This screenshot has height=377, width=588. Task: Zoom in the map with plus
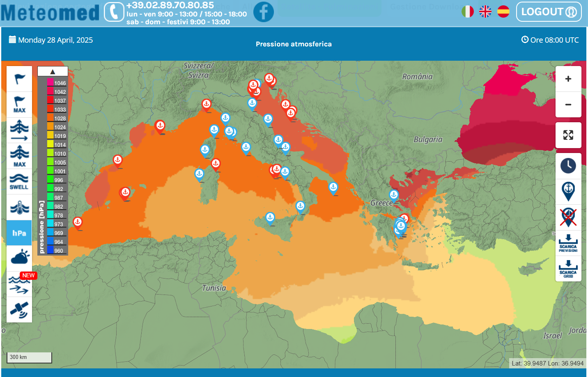[568, 79]
